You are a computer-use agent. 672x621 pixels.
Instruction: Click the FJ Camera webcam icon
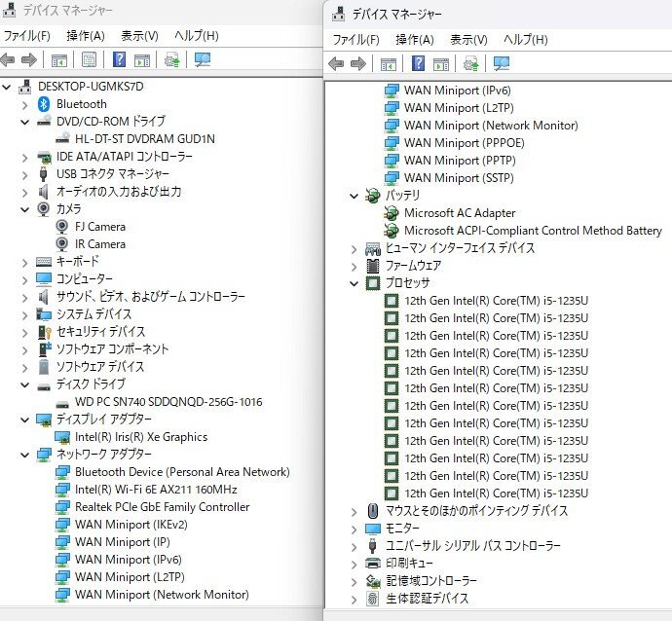coord(62,227)
